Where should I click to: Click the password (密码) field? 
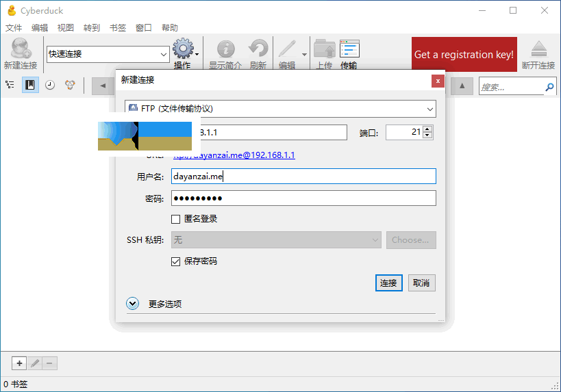303,198
